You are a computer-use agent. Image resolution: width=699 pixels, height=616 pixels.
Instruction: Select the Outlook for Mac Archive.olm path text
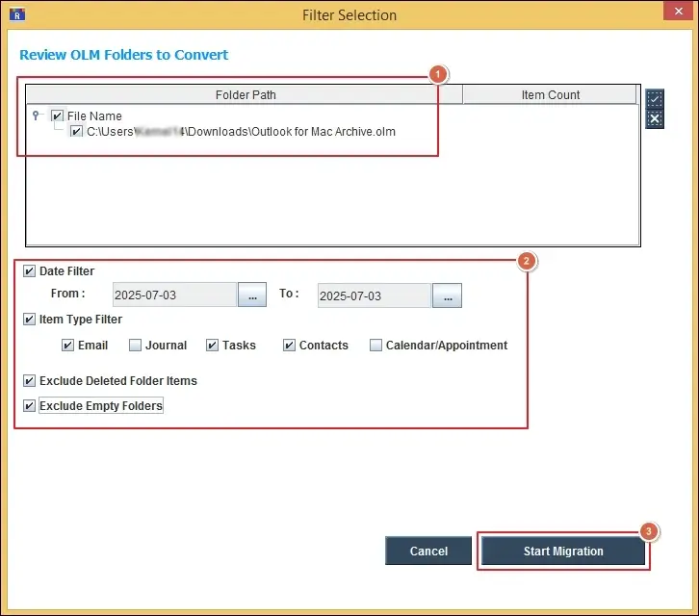241,132
